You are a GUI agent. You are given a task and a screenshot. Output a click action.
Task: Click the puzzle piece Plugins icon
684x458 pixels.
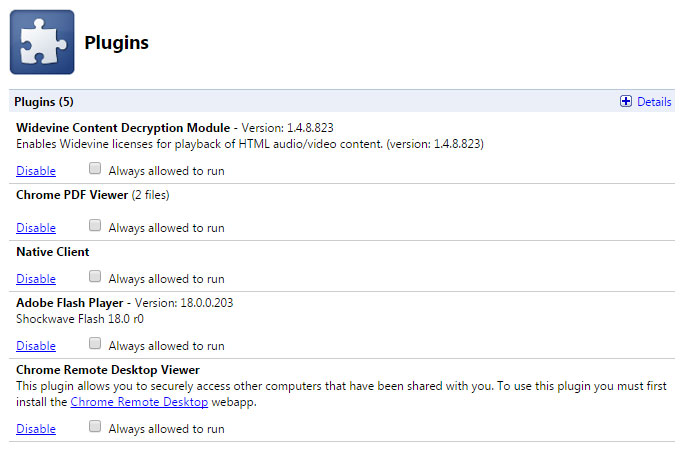pos(42,42)
